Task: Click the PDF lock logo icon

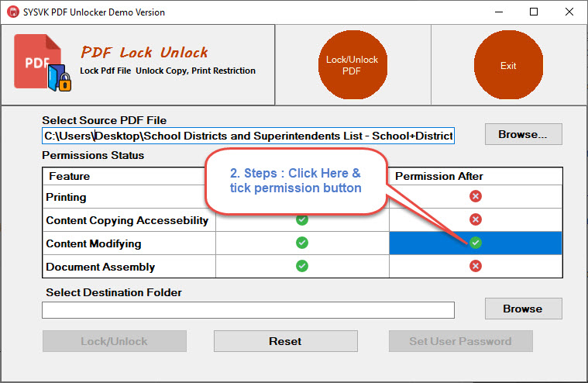Action: pos(43,63)
